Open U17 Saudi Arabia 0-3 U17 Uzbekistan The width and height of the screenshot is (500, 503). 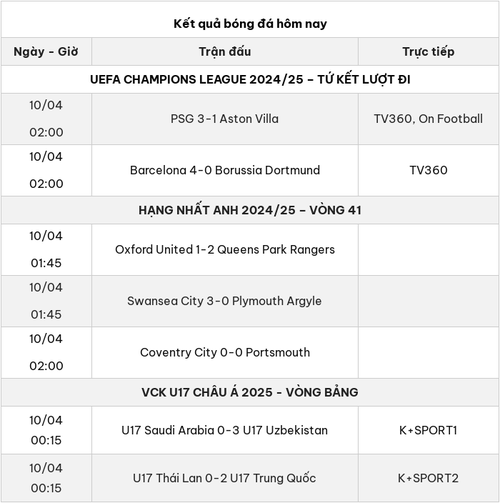pyautogui.click(x=225, y=430)
